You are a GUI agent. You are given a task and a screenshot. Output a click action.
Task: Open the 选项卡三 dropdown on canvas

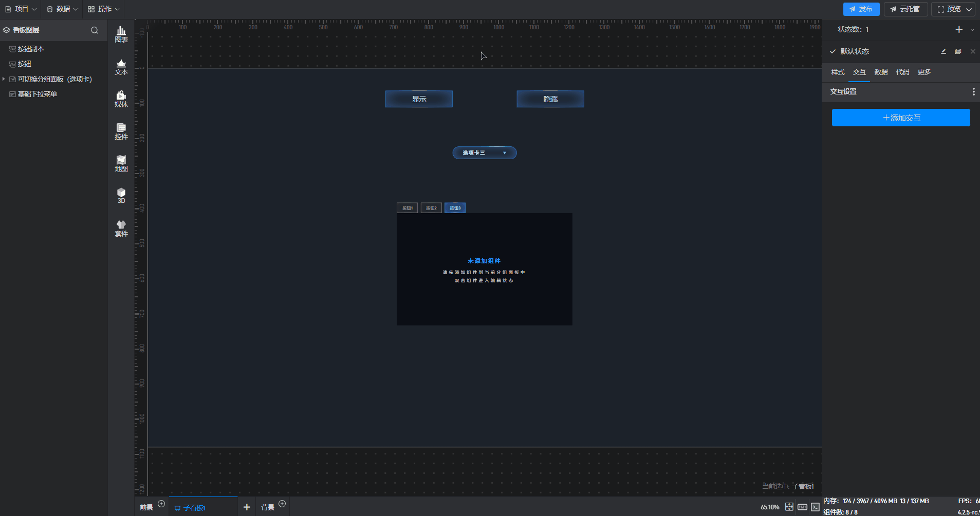click(x=484, y=153)
